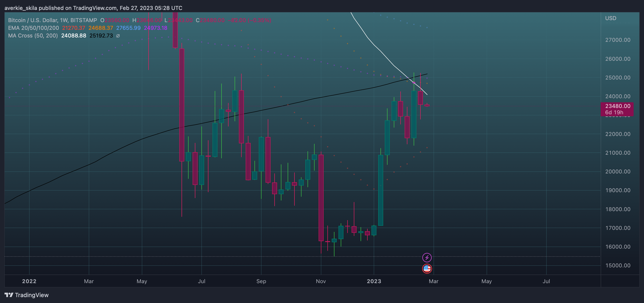Click the 17000.00 price axis label
Viewport: 644px width, 303px height.
[618, 228]
